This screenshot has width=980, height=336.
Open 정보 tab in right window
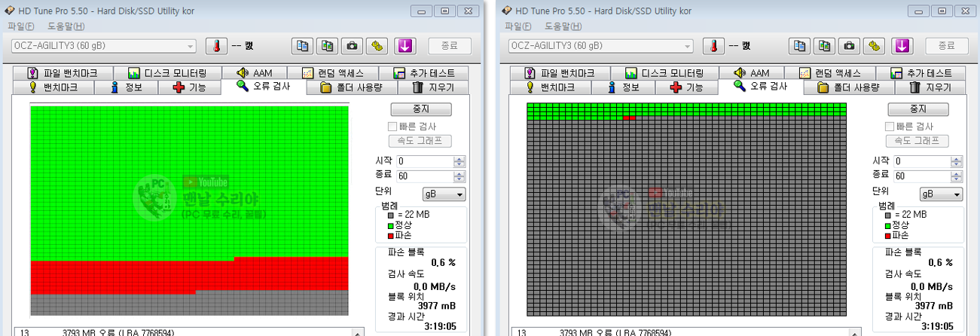pyautogui.click(x=623, y=87)
